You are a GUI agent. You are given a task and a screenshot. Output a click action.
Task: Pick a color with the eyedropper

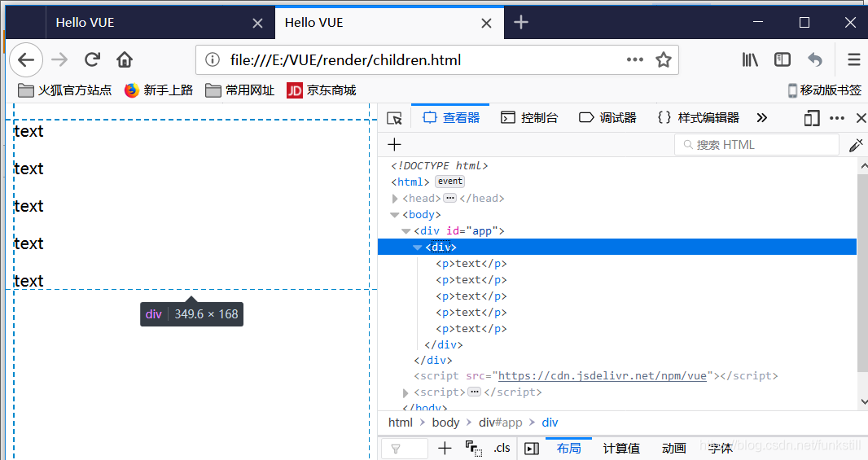(856, 145)
